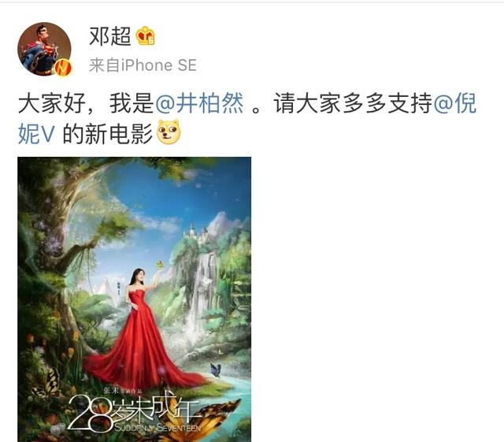
Task: Open the 妮V mention link text
Action: 36,134
